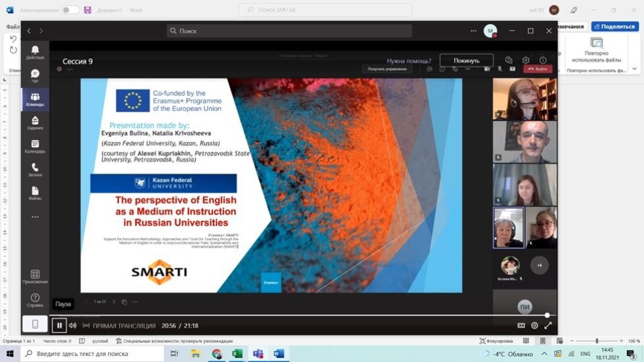This screenshot has height=362, width=644.
Task: Open the Chat section in Teams sidebar
Action: tap(35, 75)
